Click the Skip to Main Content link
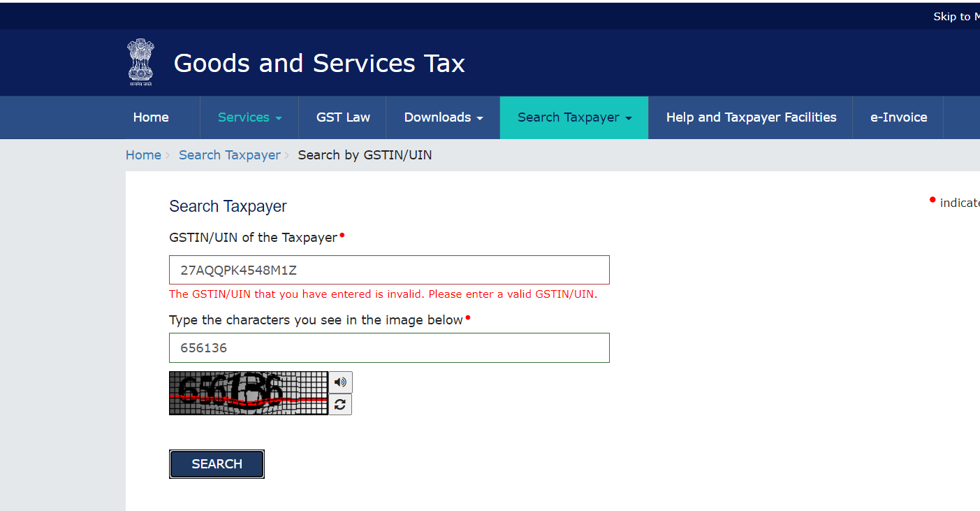Viewport: 980px width, 511px height. [956, 17]
